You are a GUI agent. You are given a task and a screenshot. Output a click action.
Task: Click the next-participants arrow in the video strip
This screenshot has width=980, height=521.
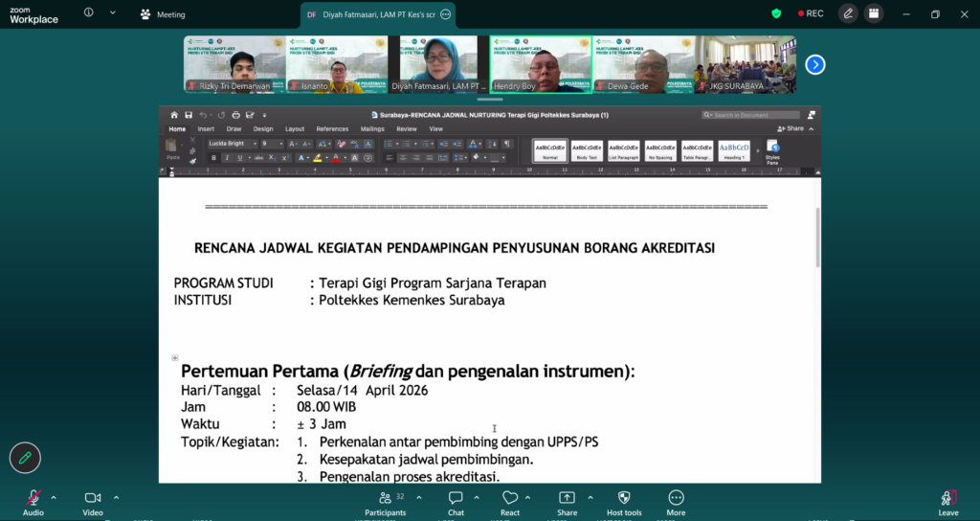(815, 64)
